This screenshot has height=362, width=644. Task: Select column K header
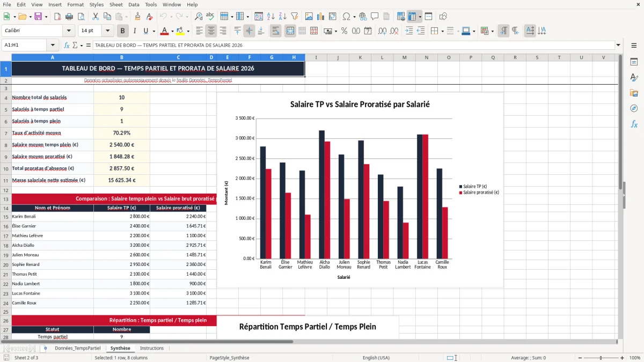[x=360, y=57]
